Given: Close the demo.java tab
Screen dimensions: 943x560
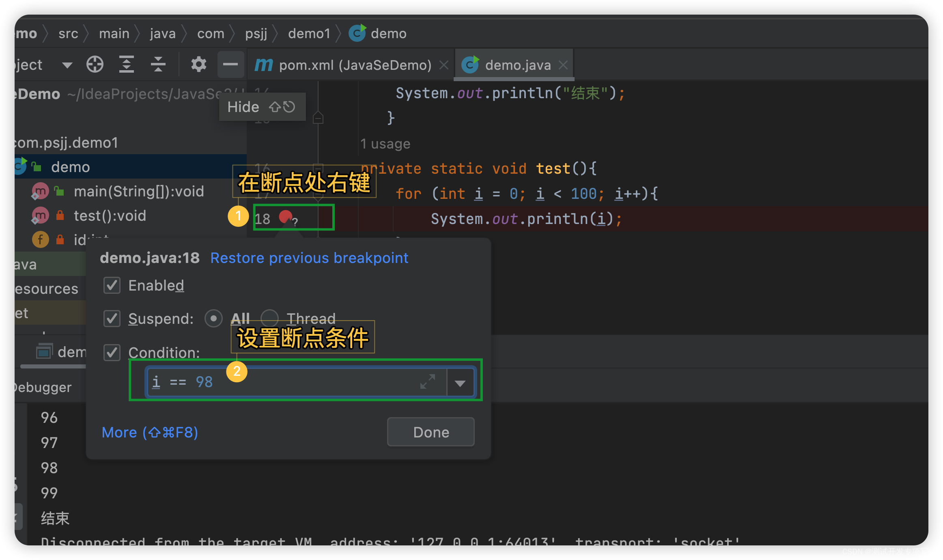Looking at the screenshot, I should pos(563,65).
